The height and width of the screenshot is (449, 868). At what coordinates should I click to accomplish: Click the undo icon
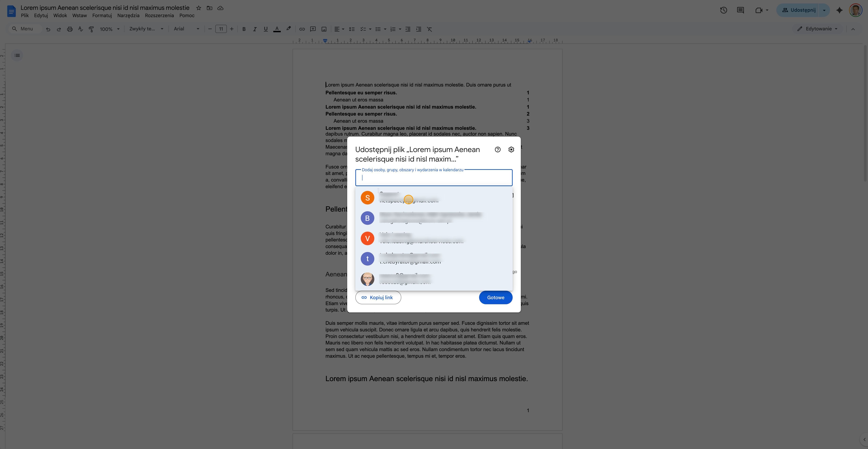tap(48, 29)
